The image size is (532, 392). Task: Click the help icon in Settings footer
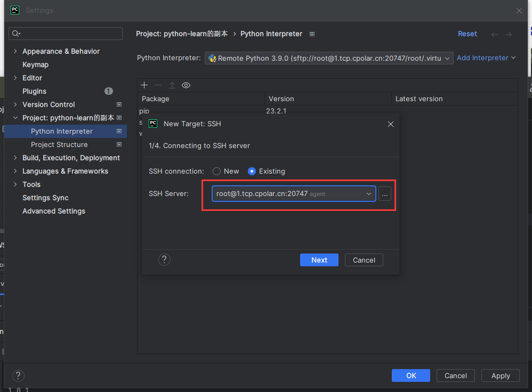tap(18, 375)
